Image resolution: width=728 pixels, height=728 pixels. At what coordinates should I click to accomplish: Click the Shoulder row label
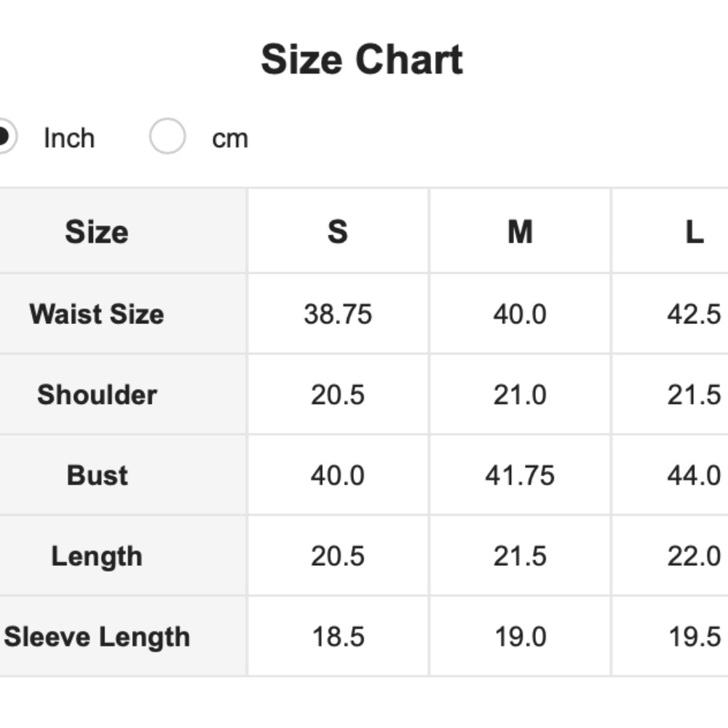(97, 395)
